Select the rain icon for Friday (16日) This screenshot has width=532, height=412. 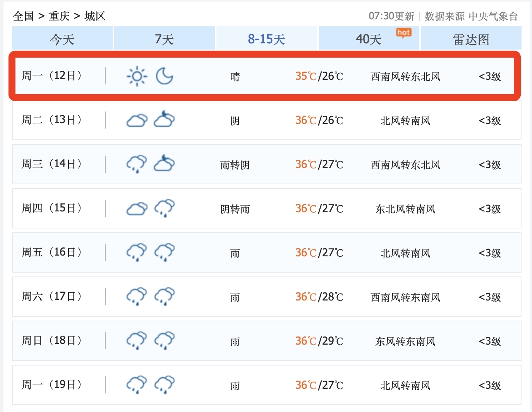pyautogui.click(x=136, y=252)
